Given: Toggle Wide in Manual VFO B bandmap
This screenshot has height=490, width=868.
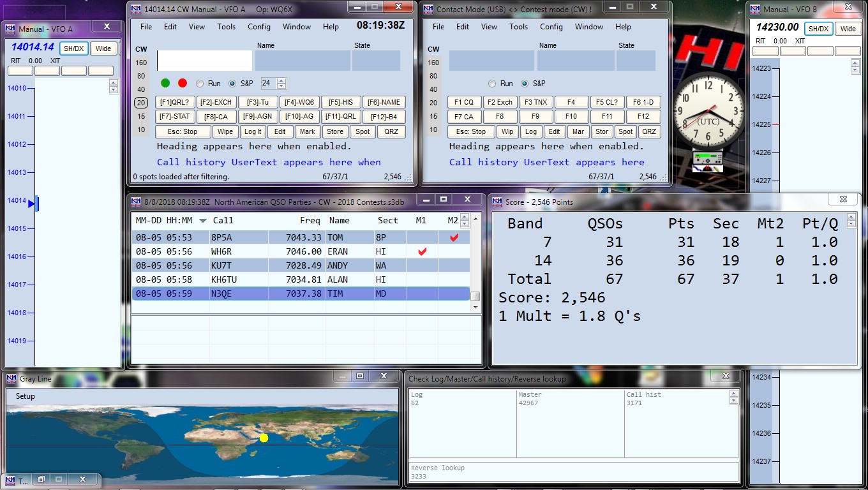Looking at the screenshot, I should tap(848, 29).
